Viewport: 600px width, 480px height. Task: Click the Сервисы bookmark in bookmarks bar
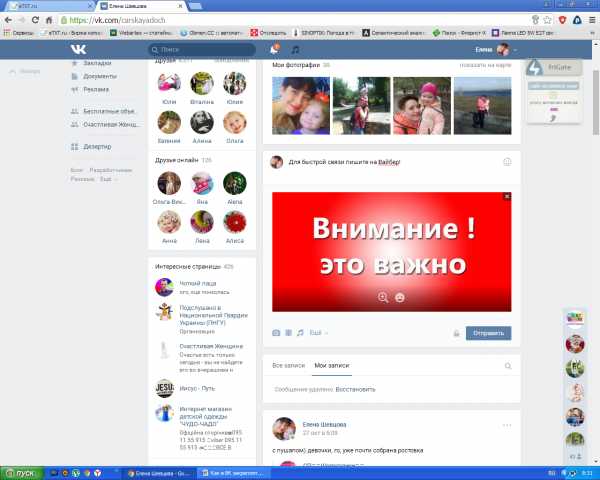[19, 33]
